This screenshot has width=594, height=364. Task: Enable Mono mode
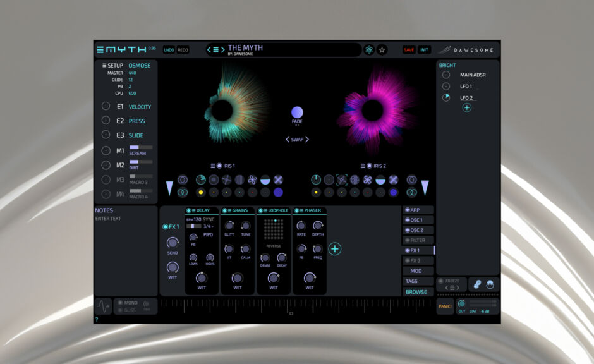click(x=119, y=303)
